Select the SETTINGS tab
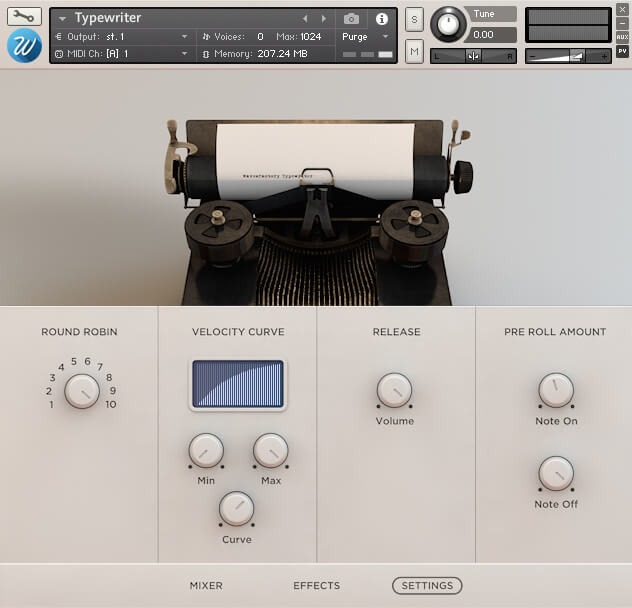632x608 pixels. [x=427, y=585]
